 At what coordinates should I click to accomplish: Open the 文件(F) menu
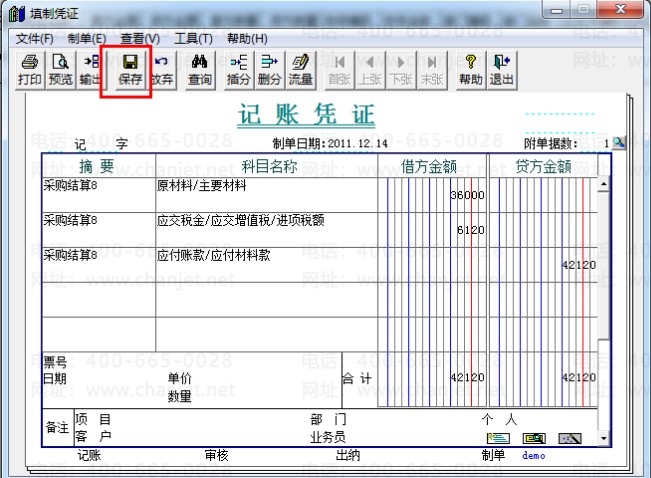tap(34, 39)
